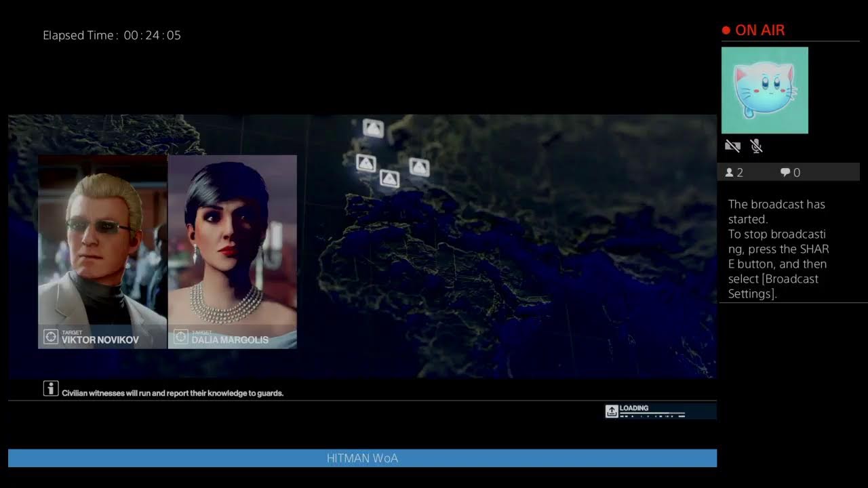Screen dimensions: 868x488
Task: Select the rightmost map location marker
Action: coord(419,166)
